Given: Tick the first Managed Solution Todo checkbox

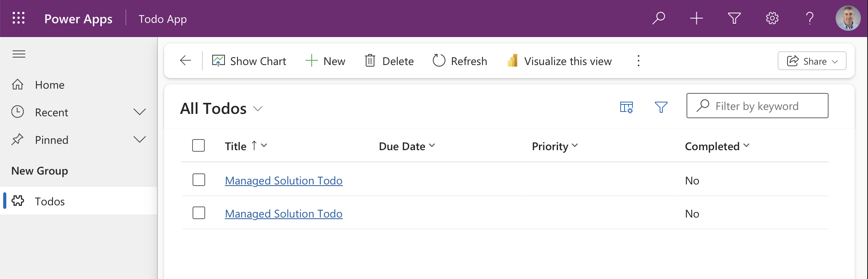Looking at the screenshot, I should pos(199,180).
